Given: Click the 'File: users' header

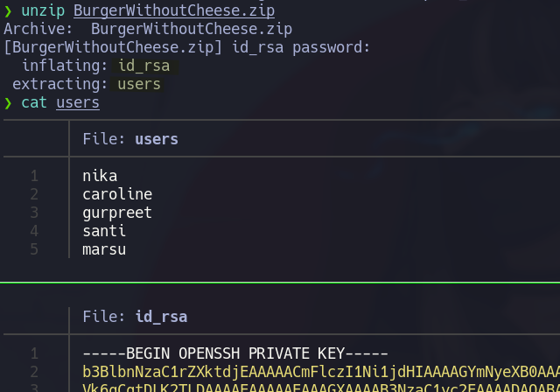Looking at the screenshot, I should click(130, 139).
